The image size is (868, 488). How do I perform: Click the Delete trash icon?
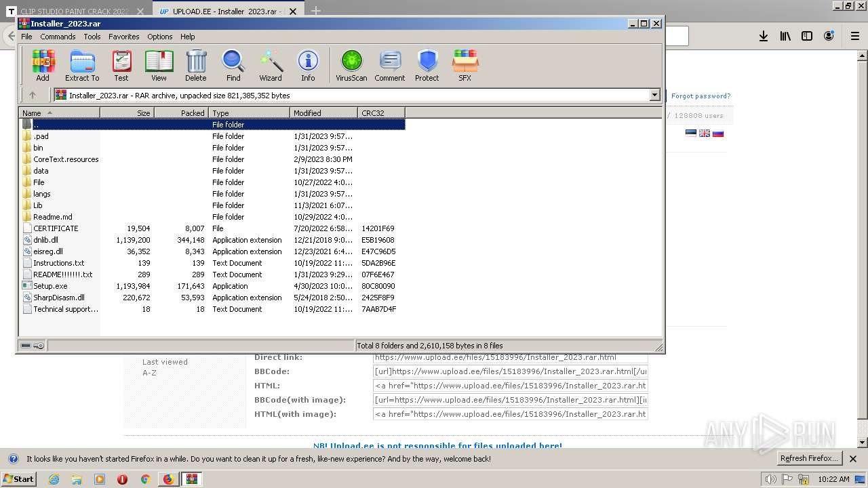coord(195,66)
